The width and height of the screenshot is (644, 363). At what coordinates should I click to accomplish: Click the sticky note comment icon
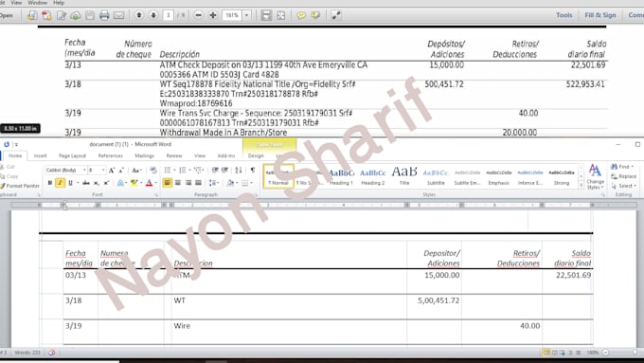(301, 15)
